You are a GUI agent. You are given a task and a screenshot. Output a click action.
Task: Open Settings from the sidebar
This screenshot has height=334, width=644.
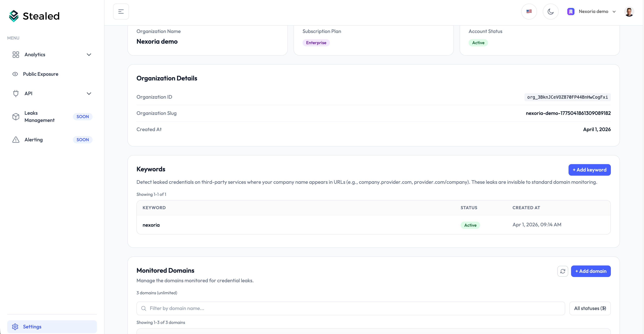32,327
